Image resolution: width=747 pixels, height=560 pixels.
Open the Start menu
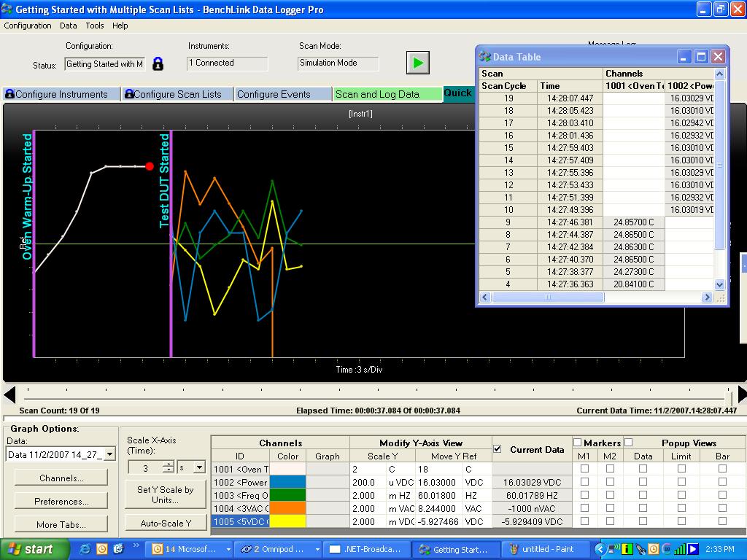pyautogui.click(x=34, y=549)
